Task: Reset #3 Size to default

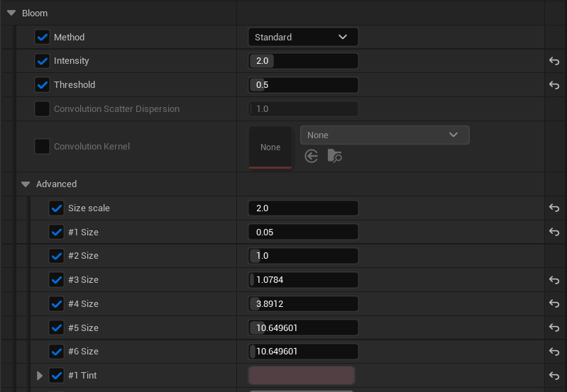Action: click(554, 280)
